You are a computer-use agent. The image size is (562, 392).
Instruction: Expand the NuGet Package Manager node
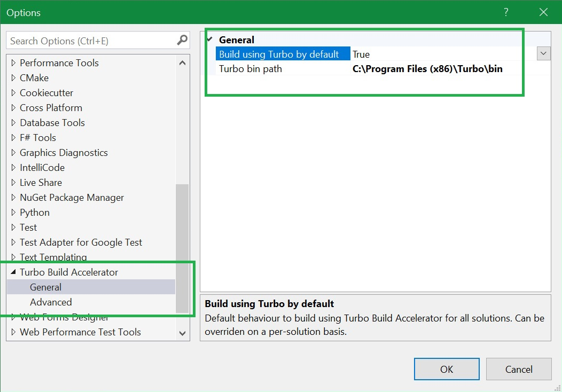click(13, 198)
